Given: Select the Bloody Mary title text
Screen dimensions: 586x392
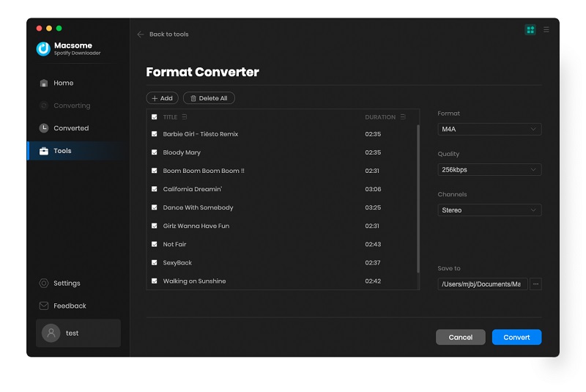Looking at the screenshot, I should coord(182,152).
